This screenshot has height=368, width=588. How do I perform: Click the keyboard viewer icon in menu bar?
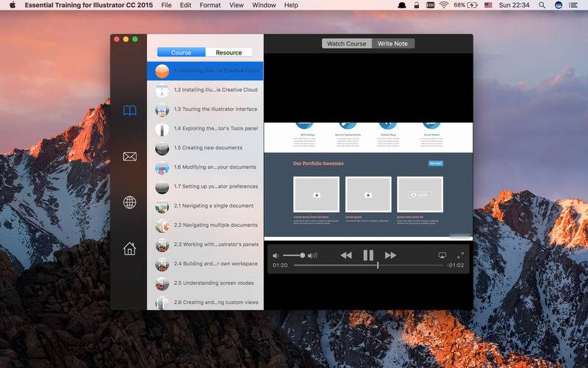(x=430, y=5)
